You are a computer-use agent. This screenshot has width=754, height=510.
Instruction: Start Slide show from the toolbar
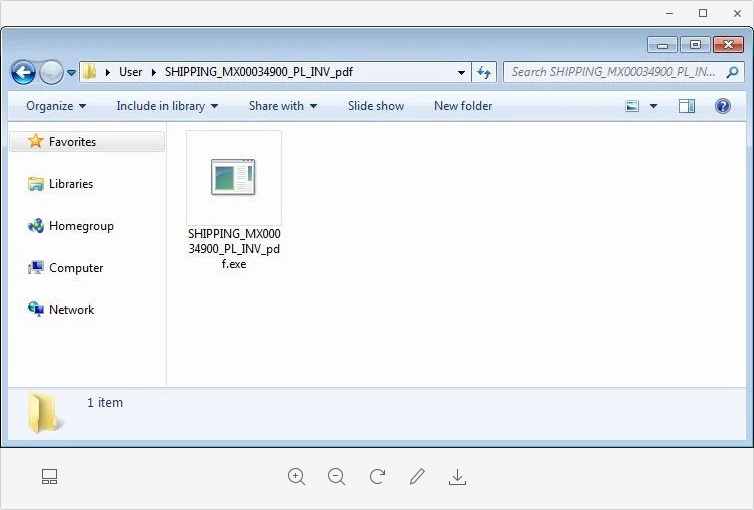376,106
